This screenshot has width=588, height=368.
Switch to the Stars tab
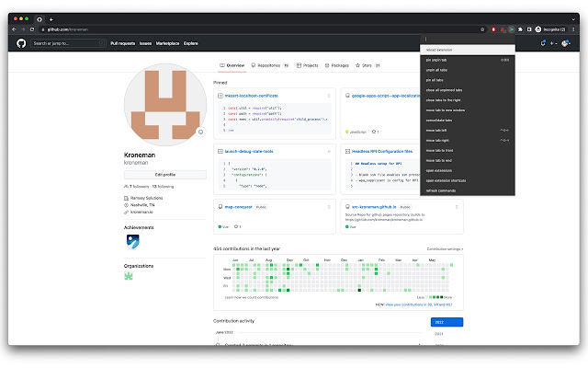(367, 65)
